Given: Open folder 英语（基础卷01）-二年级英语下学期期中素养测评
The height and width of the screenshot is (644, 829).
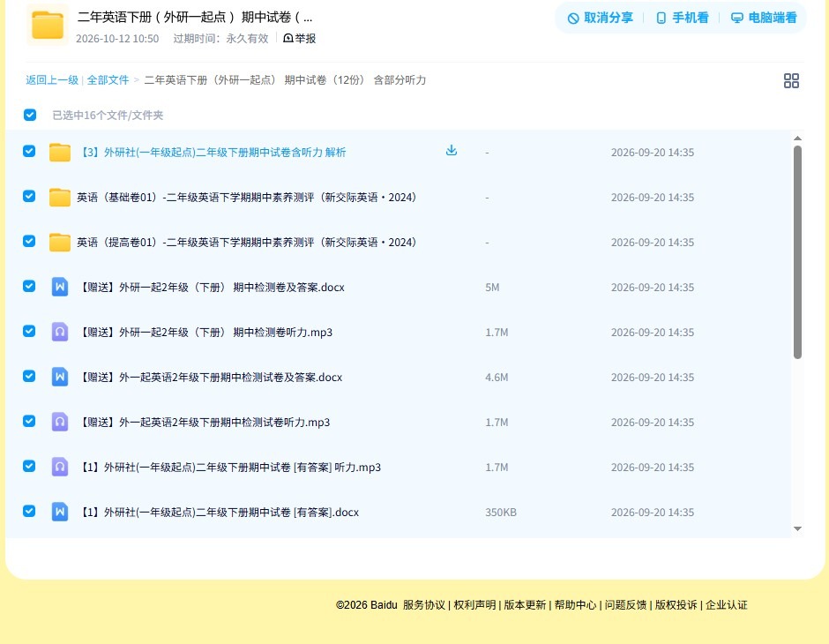Looking at the screenshot, I should [247, 198].
